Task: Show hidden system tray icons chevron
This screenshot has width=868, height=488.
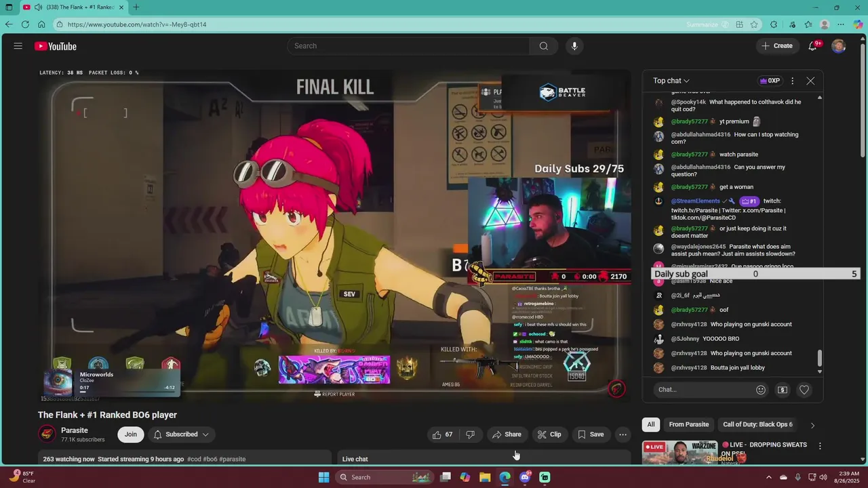Action: [769, 477]
